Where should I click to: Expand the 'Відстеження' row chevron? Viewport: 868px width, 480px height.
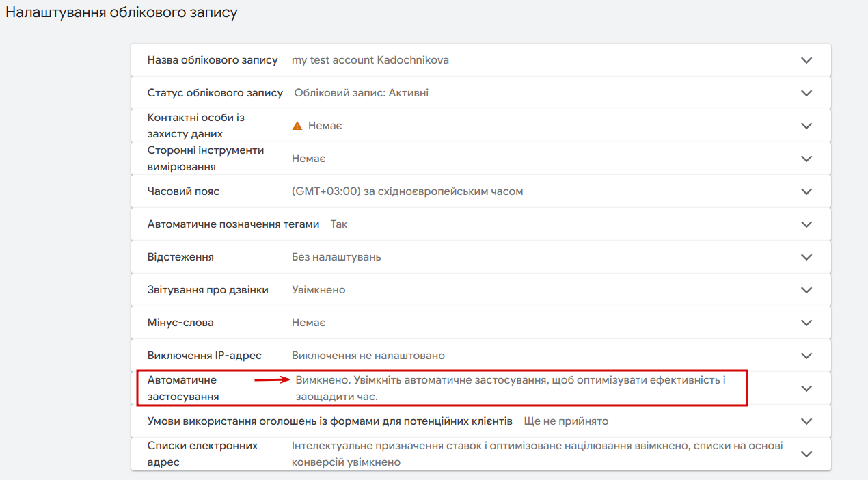pyautogui.click(x=806, y=257)
